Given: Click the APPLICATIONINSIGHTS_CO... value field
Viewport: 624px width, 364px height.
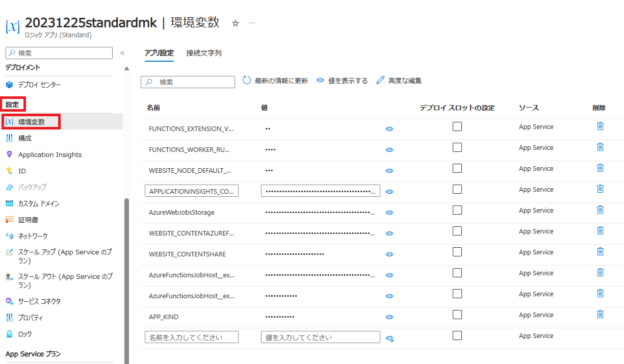Looking at the screenshot, I should [x=321, y=191].
